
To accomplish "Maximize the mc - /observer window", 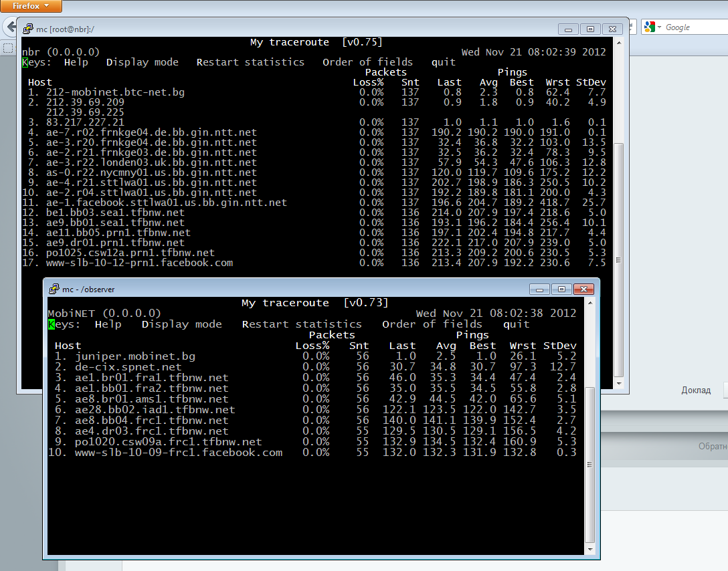I will tap(561, 289).
